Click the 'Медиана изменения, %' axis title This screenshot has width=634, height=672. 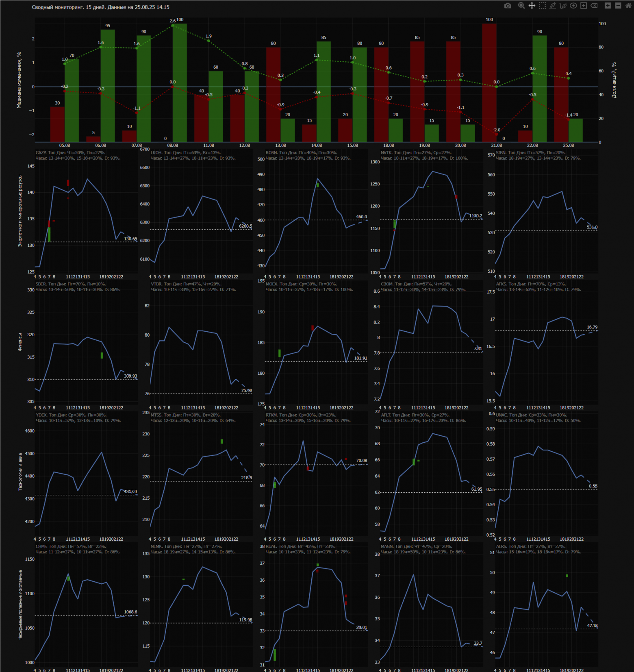tap(19, 80)
